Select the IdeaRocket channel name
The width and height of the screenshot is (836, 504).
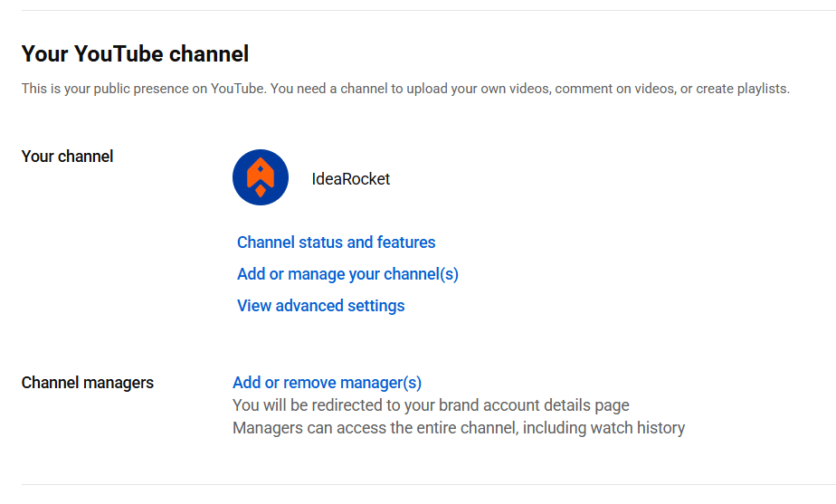tap(350, 179)
